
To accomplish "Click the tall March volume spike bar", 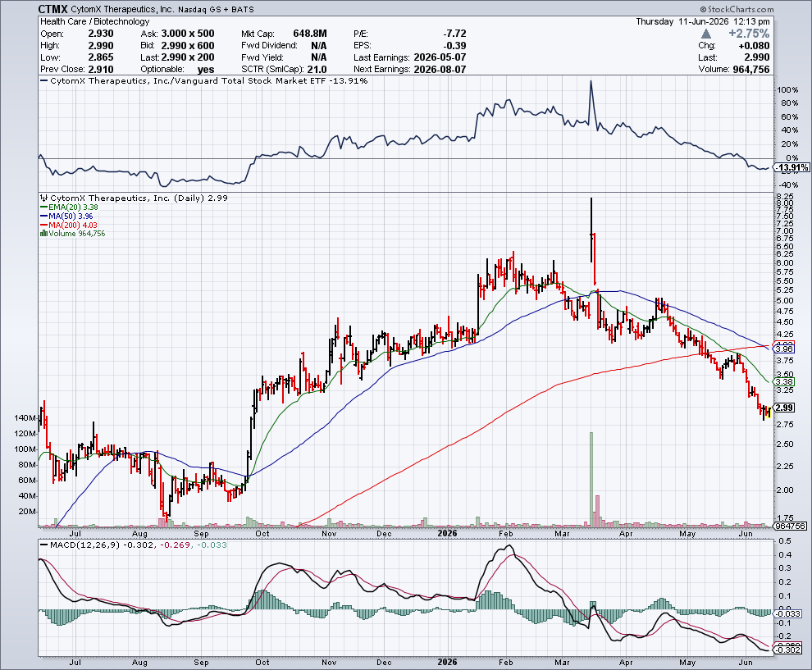I will point(591,480).
